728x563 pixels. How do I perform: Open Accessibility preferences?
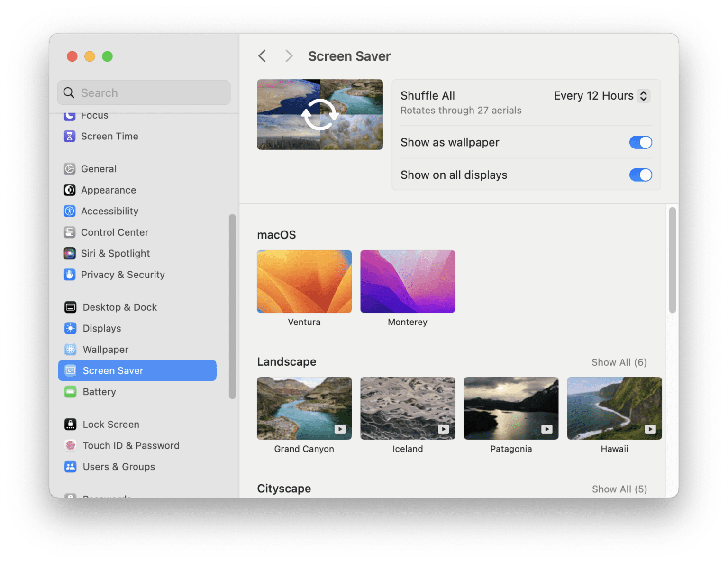pos(70,211)
